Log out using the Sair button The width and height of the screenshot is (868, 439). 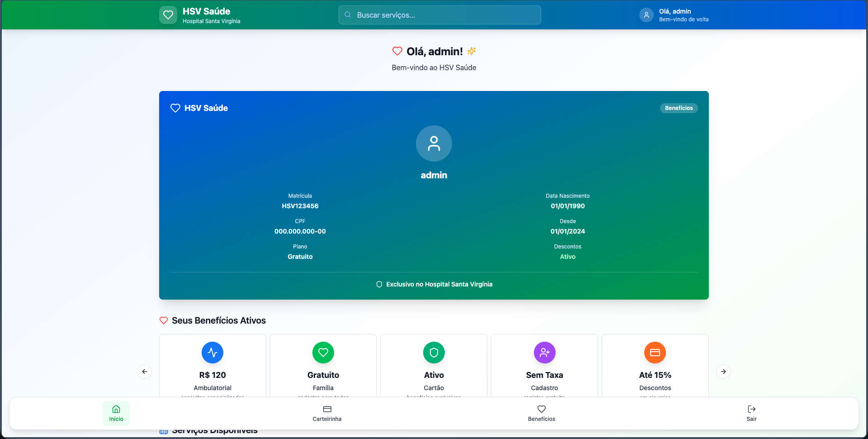click(x=751, y=413)
